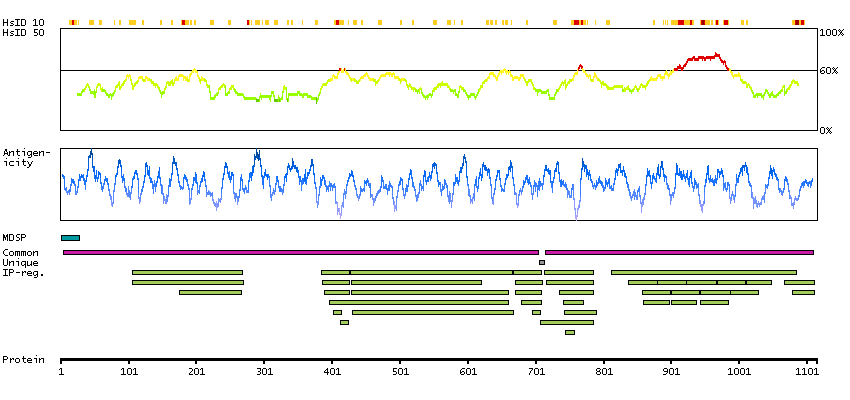Select the 60% threshold label

point(832,70)
